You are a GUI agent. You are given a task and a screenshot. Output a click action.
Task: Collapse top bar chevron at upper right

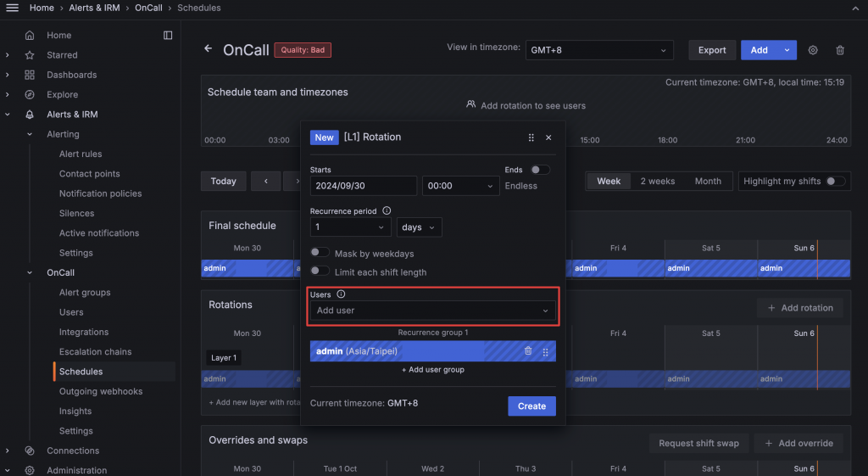tap(855, 8)
